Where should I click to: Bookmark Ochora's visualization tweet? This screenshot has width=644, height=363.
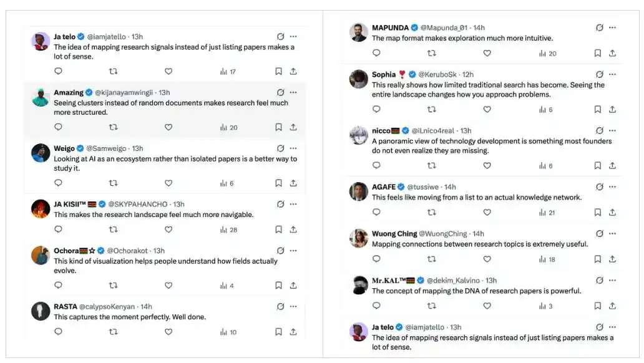click(278, 286)
